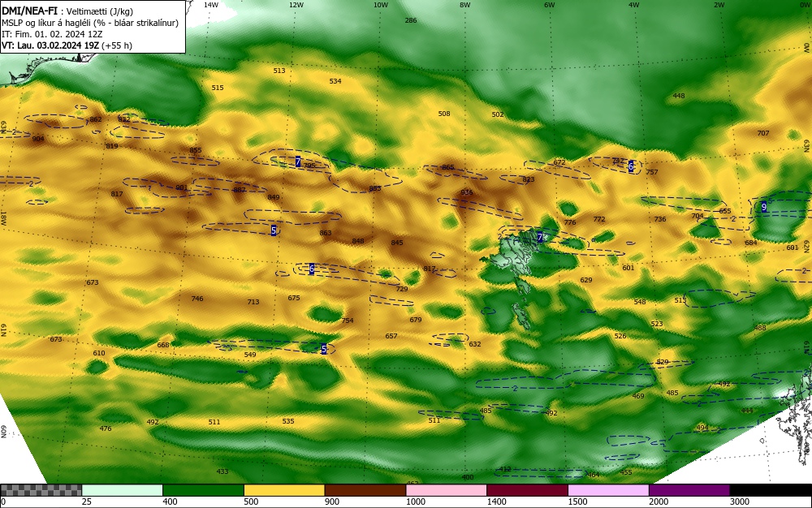Screen dimensions: 812x508
Task: Click the 2W longitude label
Action: (x=719, y=5)
